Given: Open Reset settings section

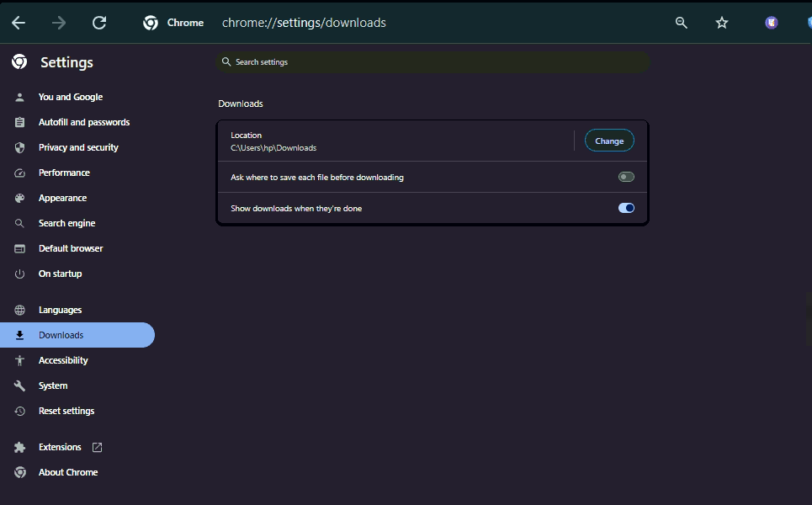Looking at the screenshot, I should (66, 411).
